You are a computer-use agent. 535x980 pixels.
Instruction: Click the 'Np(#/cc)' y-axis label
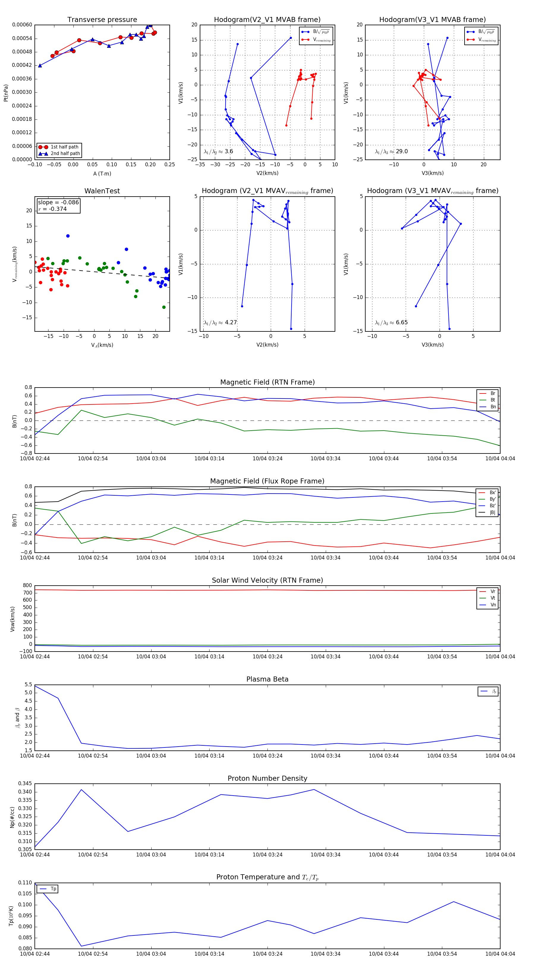12,817
